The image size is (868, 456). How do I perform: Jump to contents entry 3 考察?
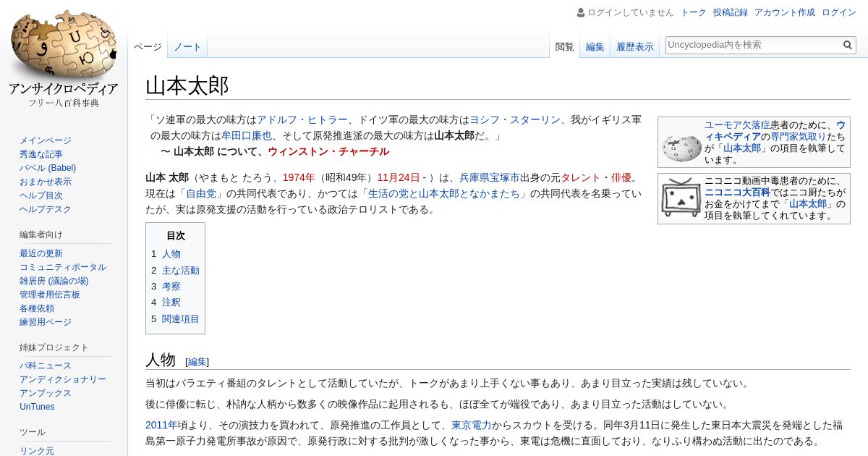(166, 287)
